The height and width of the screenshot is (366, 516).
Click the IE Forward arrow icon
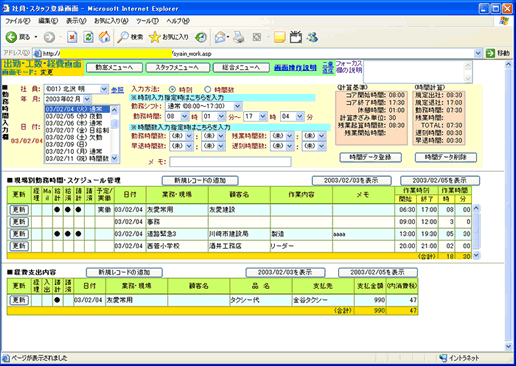pyautogui.click(x=49, y=37)
